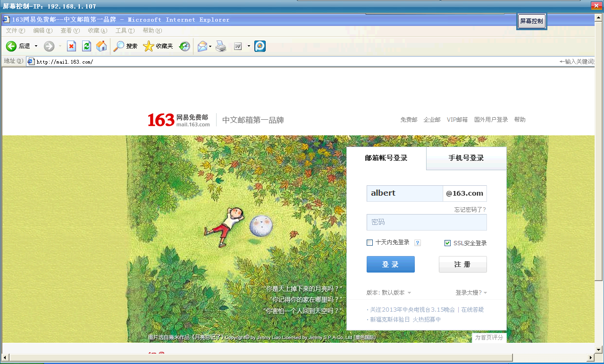The image size is (604, 364).
Task: Click the horizontal scrollbar left arrow
Action: click(5, 358)
